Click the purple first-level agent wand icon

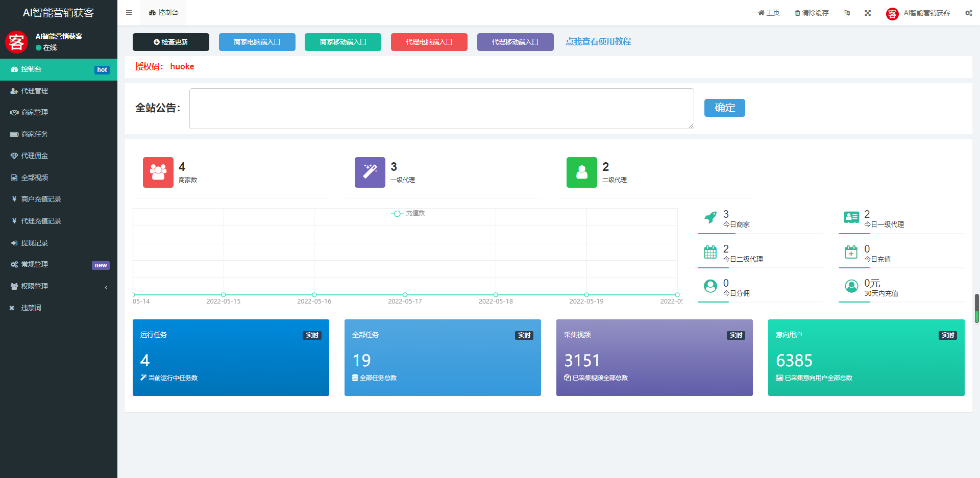coord(370,172)
